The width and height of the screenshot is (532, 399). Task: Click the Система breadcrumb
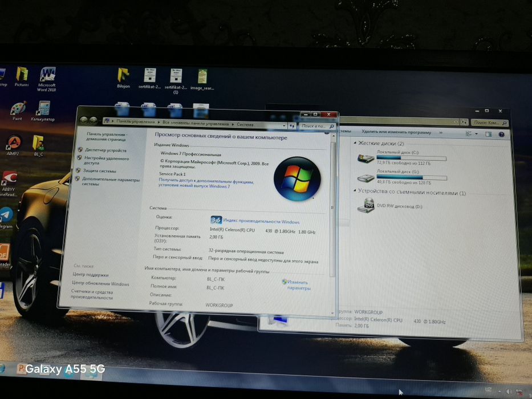245,124
